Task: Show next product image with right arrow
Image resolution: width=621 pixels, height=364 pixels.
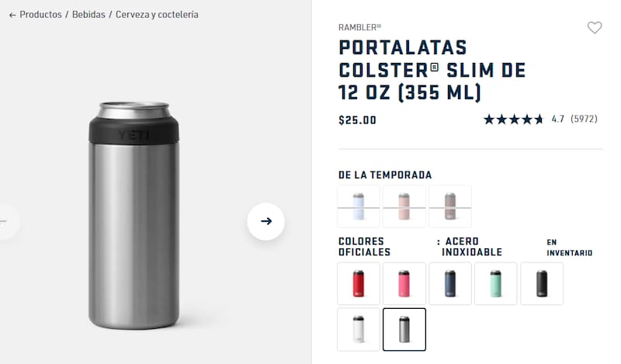Action: point(265,221)
